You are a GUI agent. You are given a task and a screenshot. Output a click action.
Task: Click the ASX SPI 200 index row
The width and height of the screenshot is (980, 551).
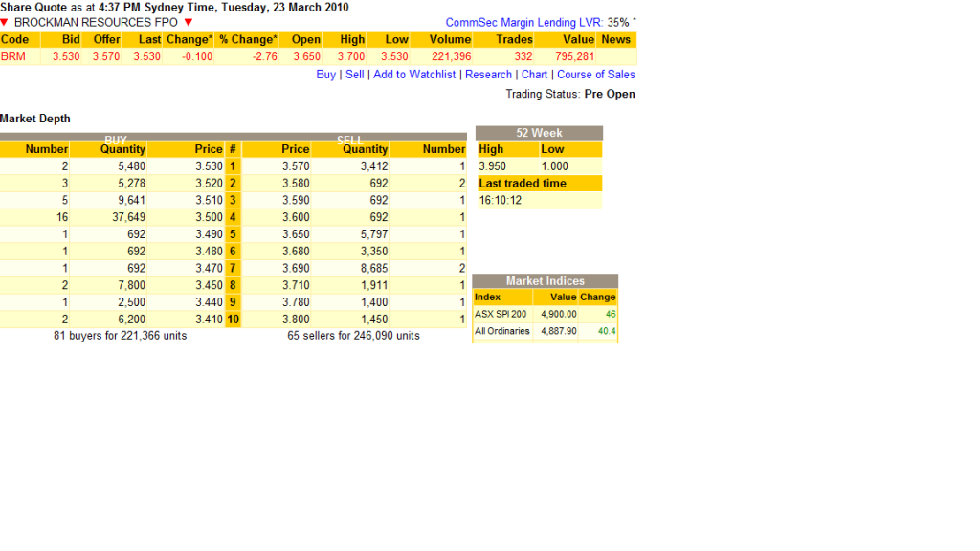(545, 314)
